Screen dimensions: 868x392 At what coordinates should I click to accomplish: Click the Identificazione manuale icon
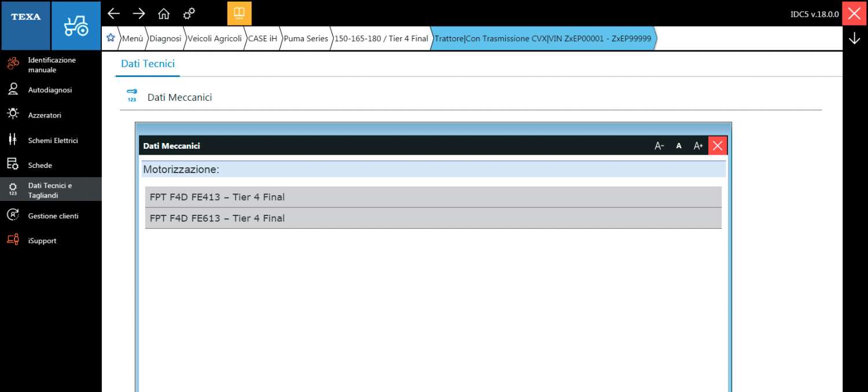tap(13, 64)
